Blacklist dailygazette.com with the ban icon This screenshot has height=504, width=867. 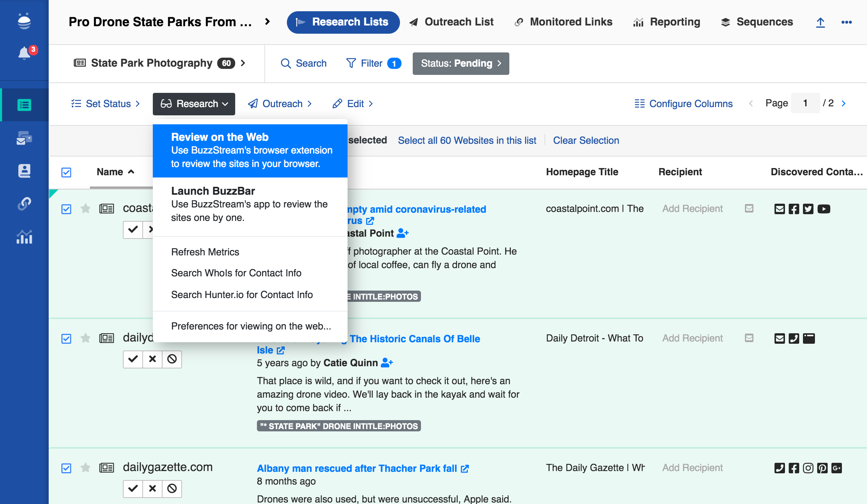click(x=172, y=489)
